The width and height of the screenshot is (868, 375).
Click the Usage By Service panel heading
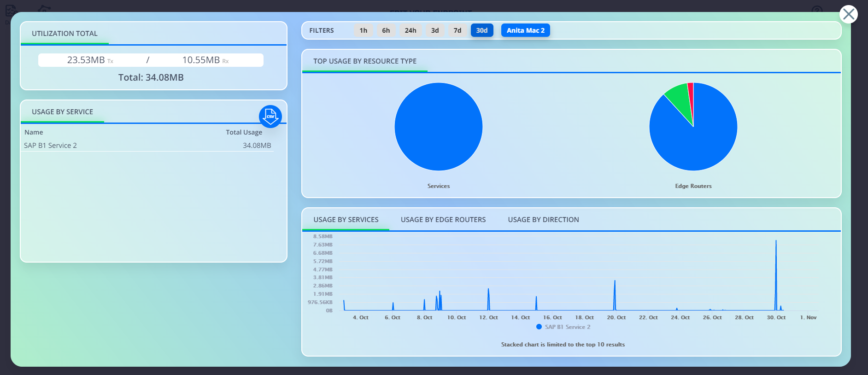[x=62, y=112]
